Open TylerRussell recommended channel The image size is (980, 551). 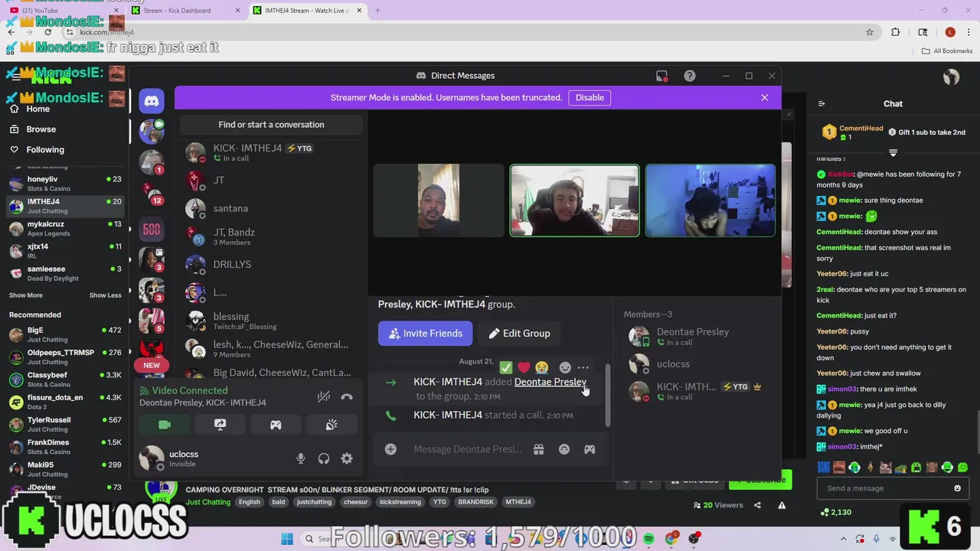[65, 425]
